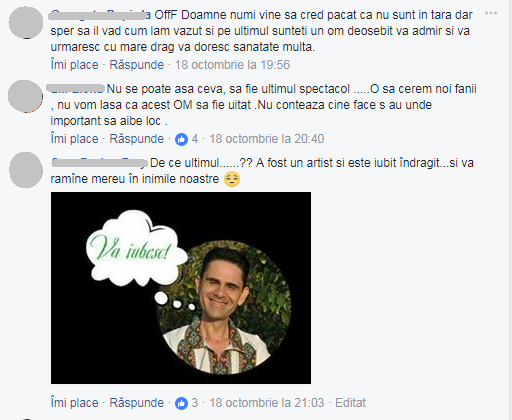
Task: Open the '18 octombrie la 19:56' timestamp
Action: tap(232, 65)
